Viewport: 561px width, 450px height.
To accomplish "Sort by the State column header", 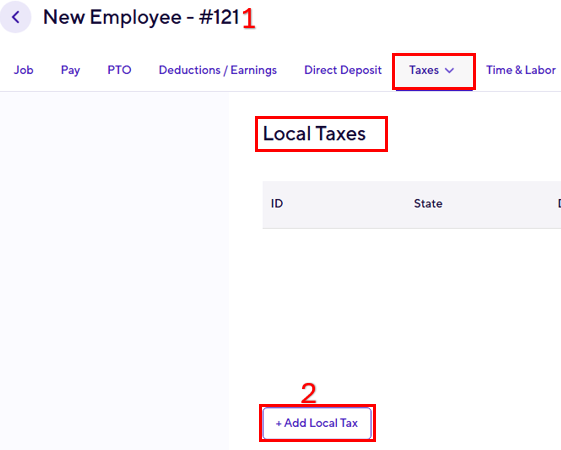I will [428, 204].
